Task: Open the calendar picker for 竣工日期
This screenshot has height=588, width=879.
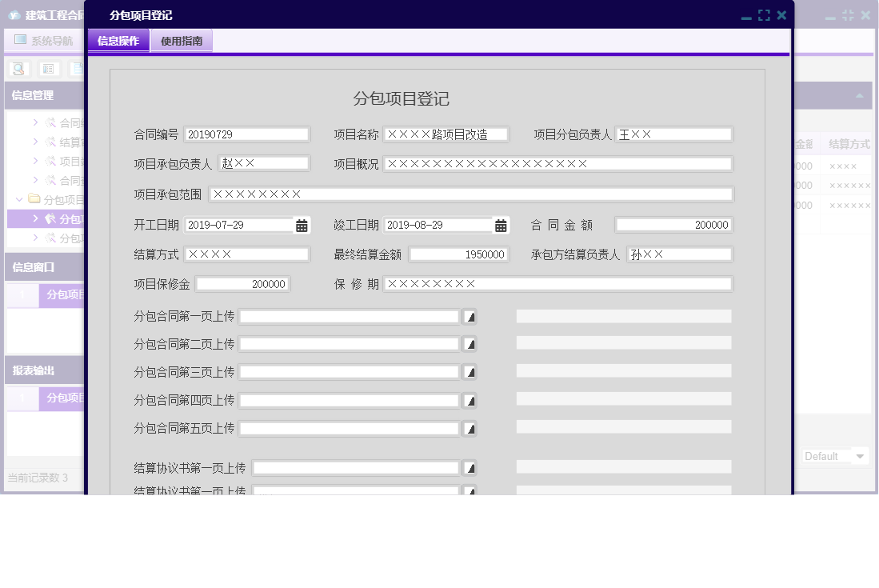Action: (x=501, y=225)
